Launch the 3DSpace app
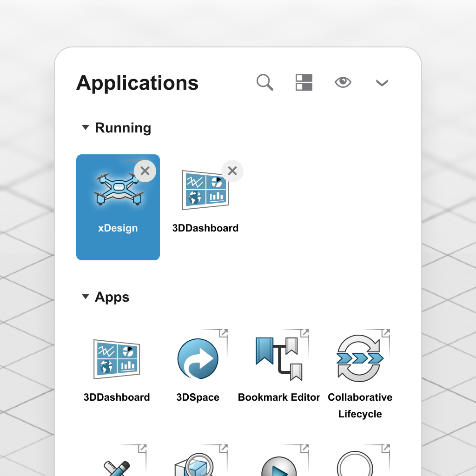This screenshot has height=476, width=476. coord(198,359)
